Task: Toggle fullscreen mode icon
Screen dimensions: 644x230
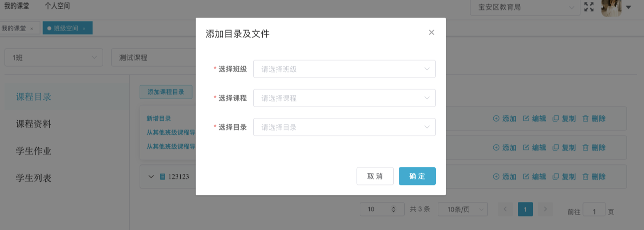Action: [589, 7]
